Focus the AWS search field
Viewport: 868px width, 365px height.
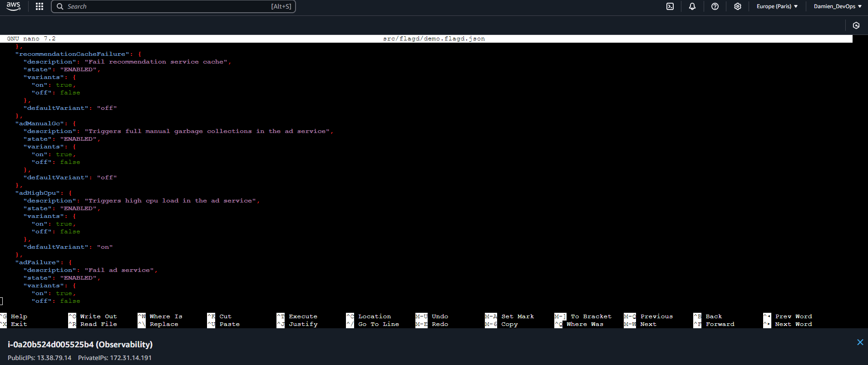(173, 6)
